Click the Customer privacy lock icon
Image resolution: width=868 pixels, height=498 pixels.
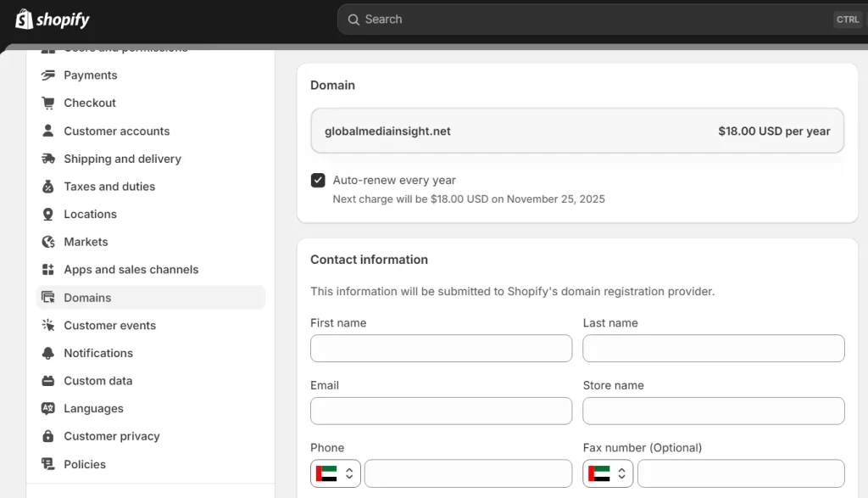(x=48, y=436)
